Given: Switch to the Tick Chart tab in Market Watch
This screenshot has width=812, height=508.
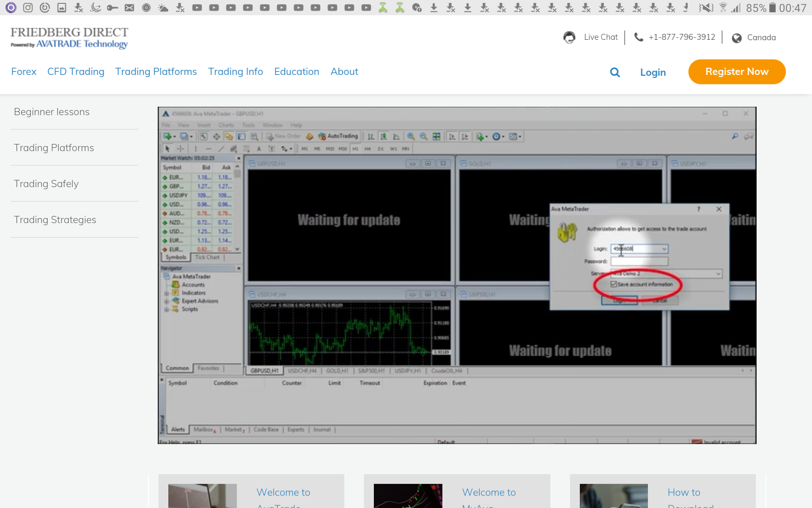Looking at the screenshot, I should [x=207, y=257].
